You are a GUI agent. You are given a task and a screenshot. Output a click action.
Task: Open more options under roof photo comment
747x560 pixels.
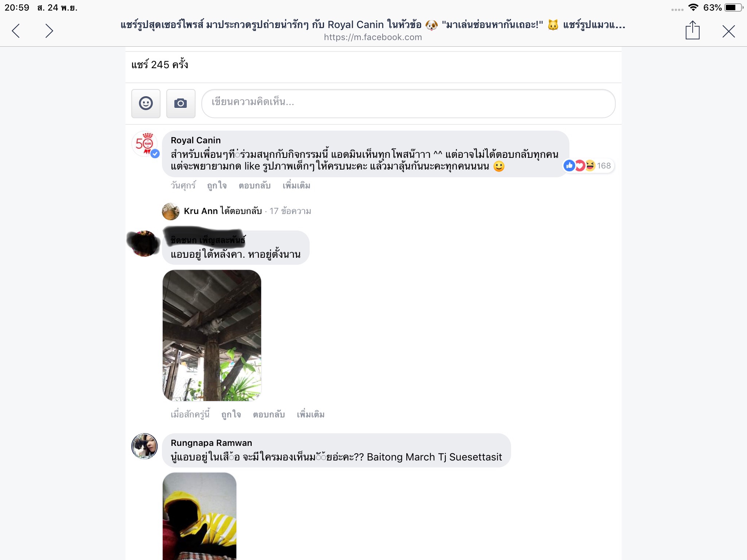[x=311, y=415]
